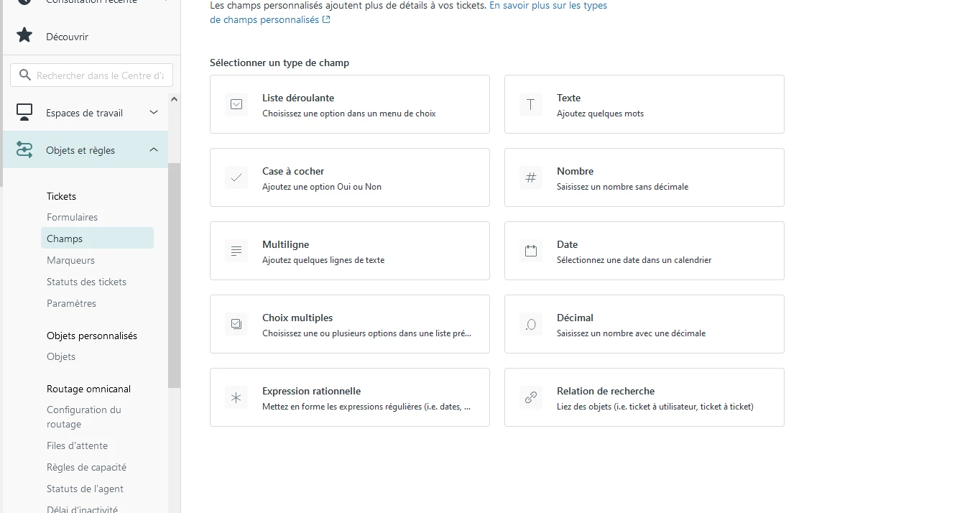Open Statuts de l'agent
980x513 pixels.
click(85, 489)
